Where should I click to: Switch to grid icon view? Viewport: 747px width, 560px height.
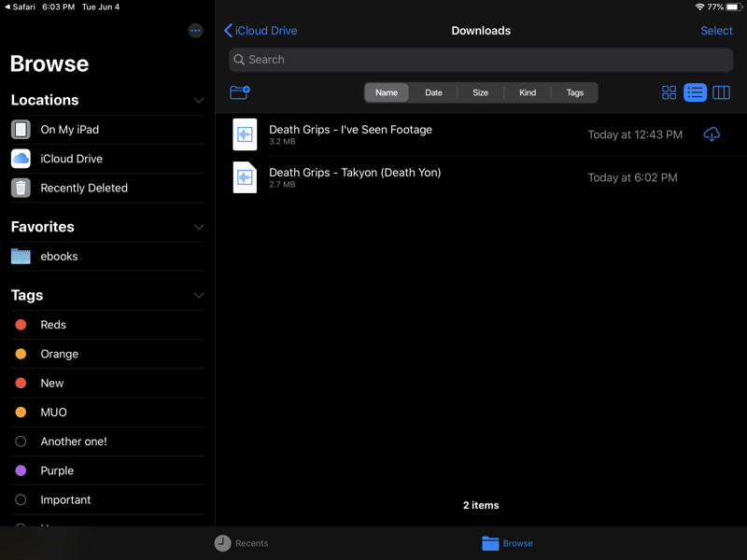669,92
